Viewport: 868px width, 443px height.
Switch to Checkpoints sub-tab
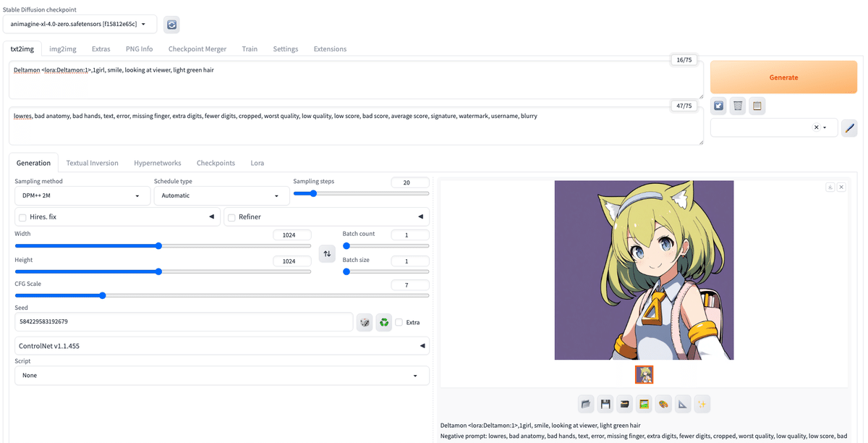216,163
